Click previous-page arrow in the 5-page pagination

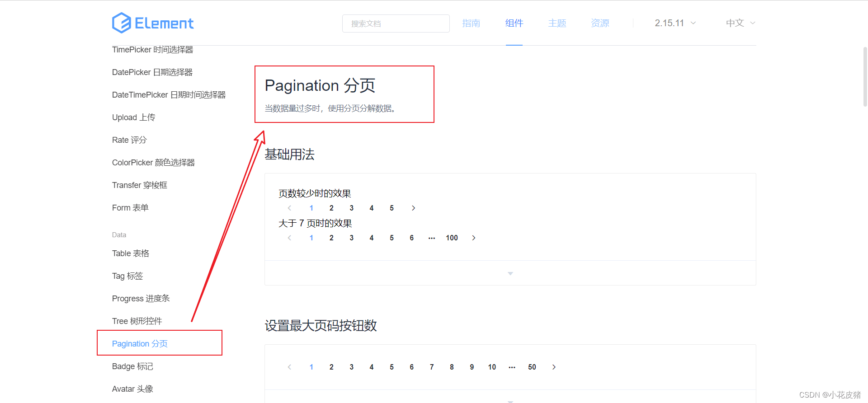tap(289, 208)
